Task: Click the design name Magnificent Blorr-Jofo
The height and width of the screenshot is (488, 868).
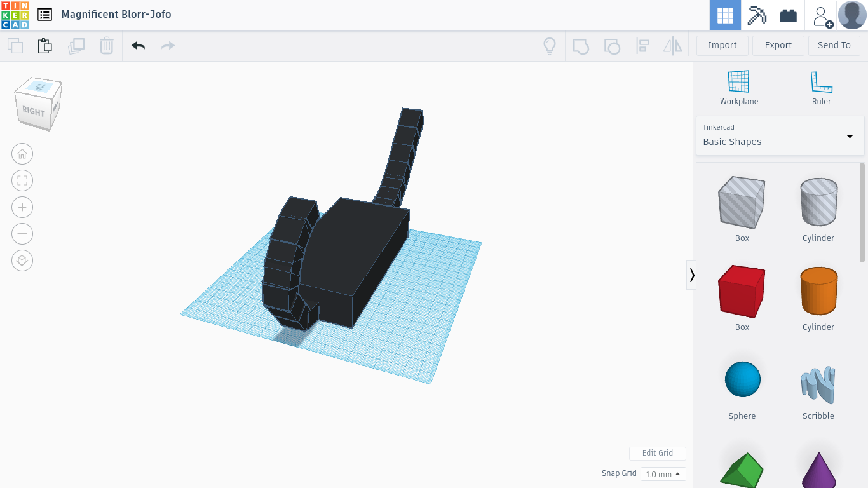Action: point(116,14)
